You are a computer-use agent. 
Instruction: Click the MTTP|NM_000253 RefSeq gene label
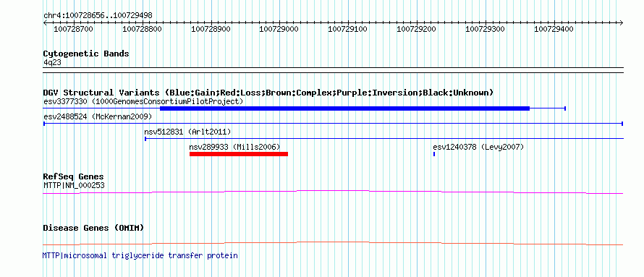tap(74, 185)
